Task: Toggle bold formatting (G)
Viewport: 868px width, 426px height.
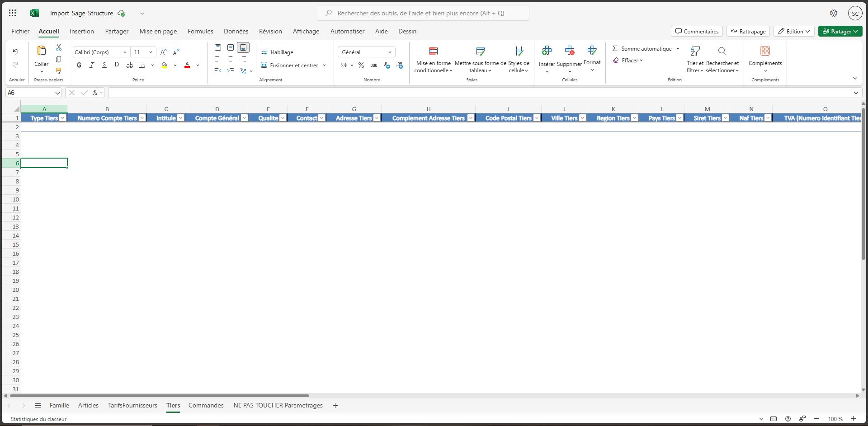Action: point(79,66)
